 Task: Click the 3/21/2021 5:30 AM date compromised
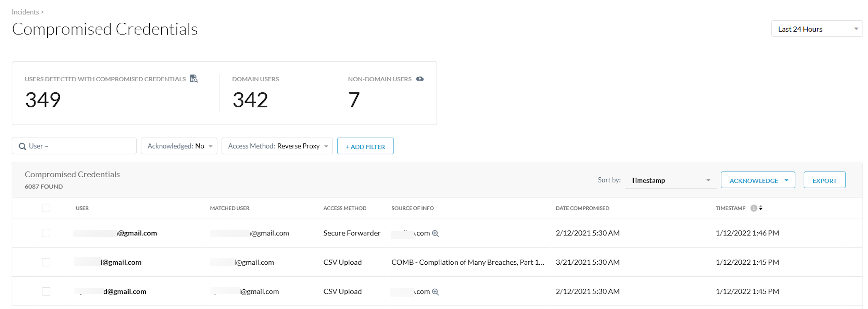[x=588, y=262]
